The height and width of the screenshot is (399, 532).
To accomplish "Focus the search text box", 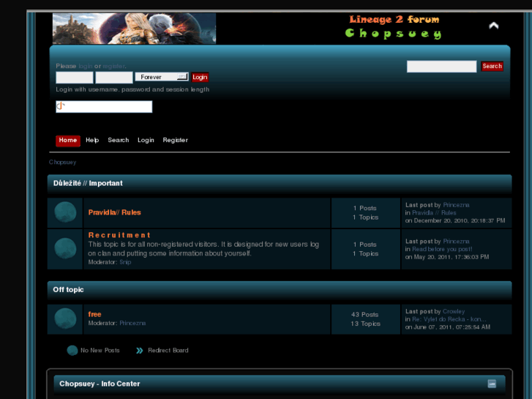I will (441, 66).
